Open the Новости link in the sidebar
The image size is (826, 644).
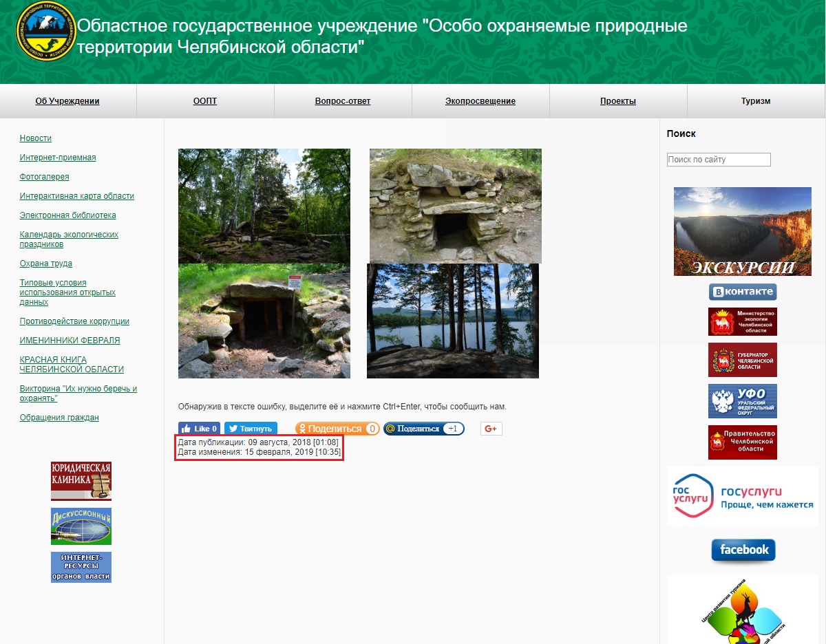point(36,138)
